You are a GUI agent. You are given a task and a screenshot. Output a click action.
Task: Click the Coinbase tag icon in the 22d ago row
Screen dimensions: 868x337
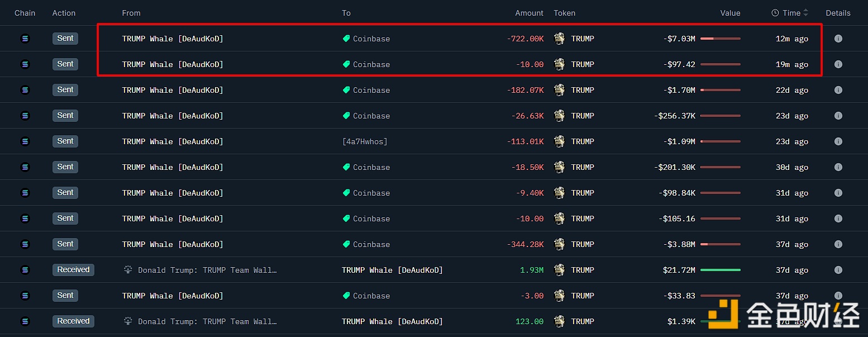pos(346,90)
